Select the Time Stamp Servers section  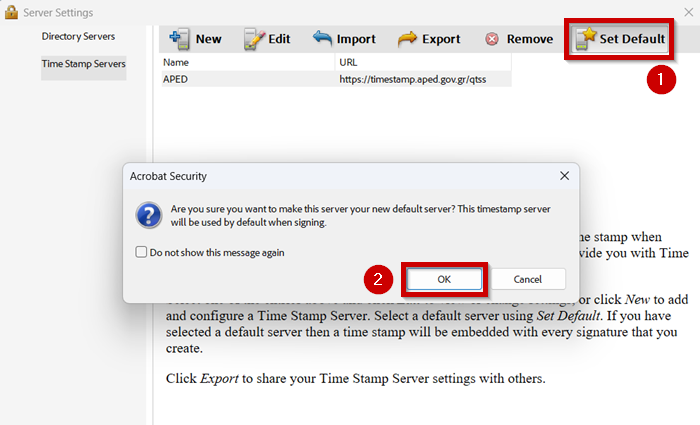[83, 64]
